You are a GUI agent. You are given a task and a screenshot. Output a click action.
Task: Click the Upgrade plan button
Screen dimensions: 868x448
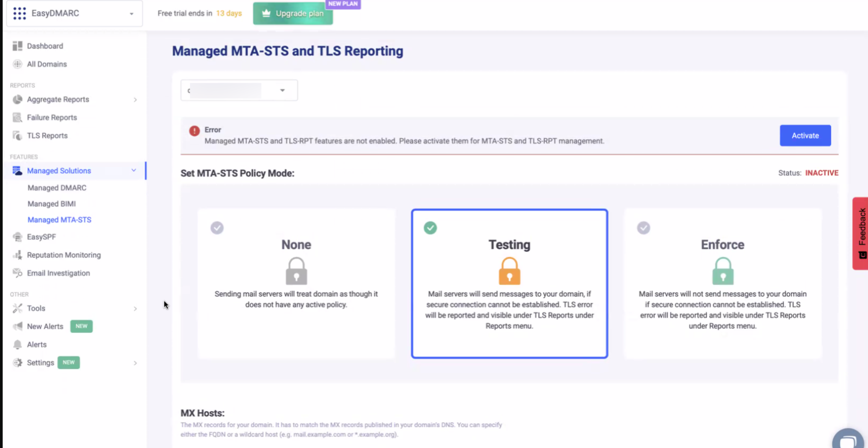(293, 14)
